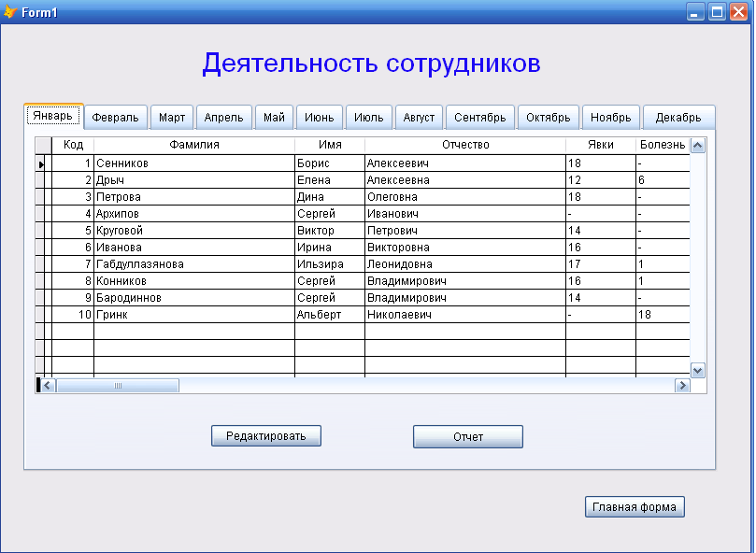Viewport: 756px width, 553px height.
Task: Maximize the Form1 window
Action: pyautogui.click(x=717, y=11)
